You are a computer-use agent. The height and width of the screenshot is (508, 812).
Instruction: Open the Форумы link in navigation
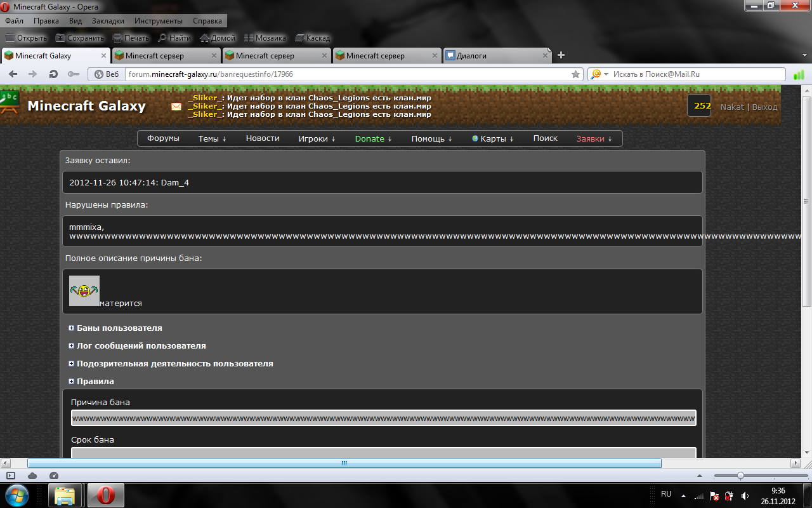click(x=163, y=138)
